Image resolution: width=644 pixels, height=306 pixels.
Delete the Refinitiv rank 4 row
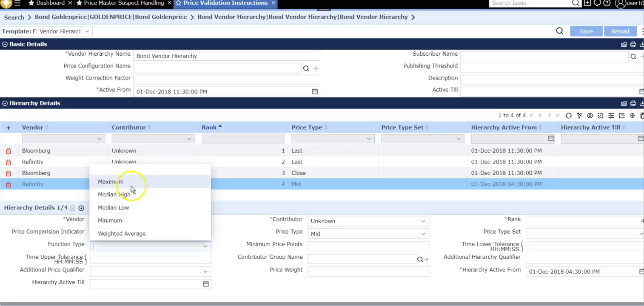pos(9,184)
